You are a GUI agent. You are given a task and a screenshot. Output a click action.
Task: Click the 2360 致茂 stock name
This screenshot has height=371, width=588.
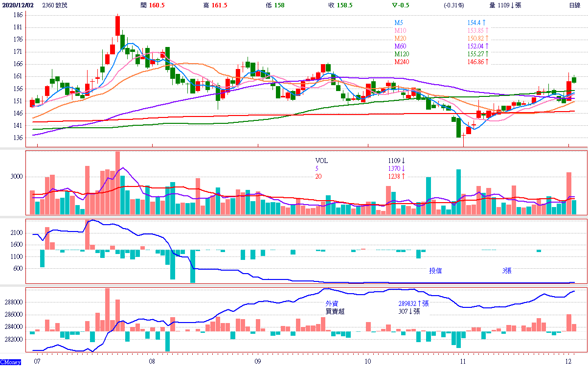point(55,5)
